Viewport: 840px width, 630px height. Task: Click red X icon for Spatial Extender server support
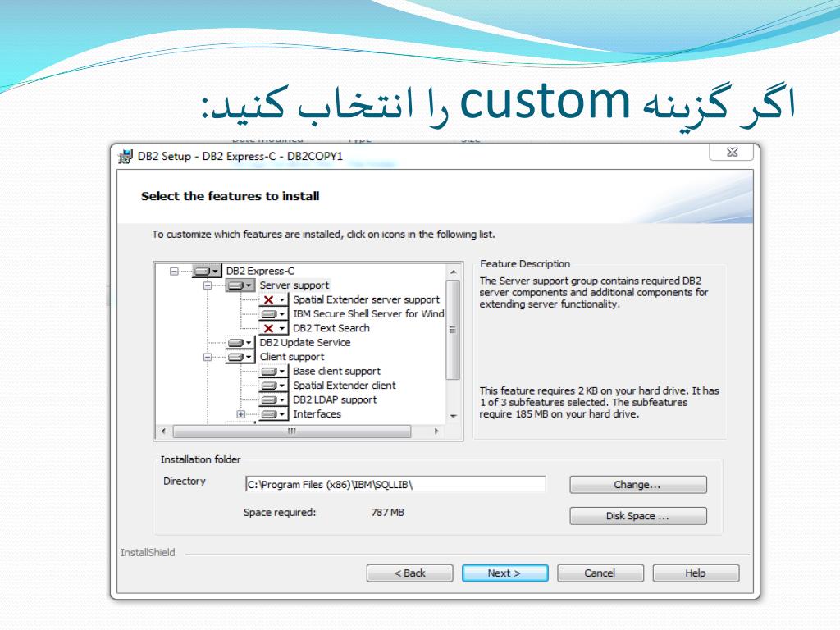click(x=273, y=300)
